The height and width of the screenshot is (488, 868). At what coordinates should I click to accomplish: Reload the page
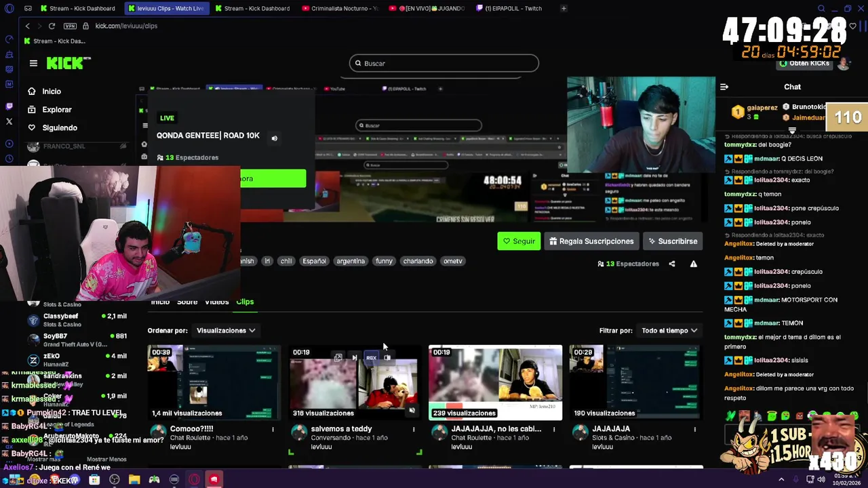click(52, 26)
